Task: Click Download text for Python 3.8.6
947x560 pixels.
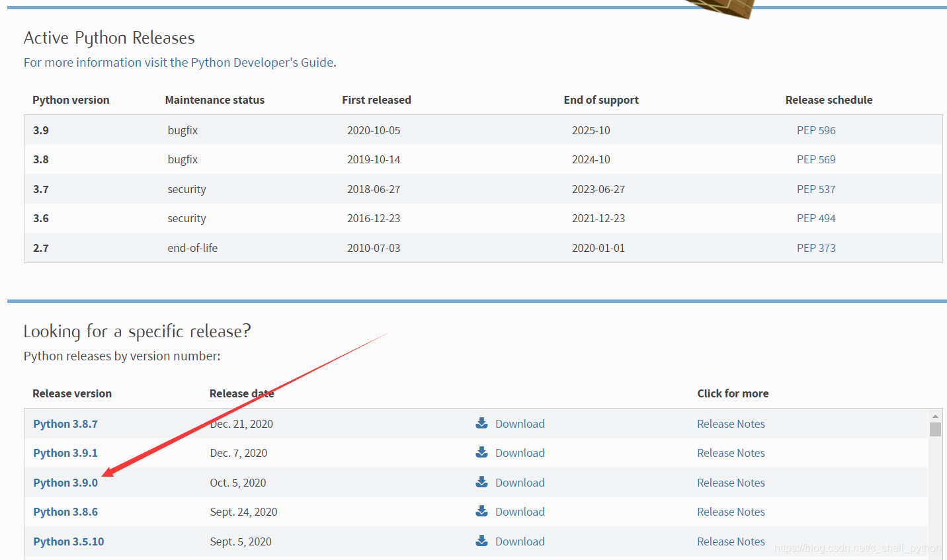Action: click(520, 512)
